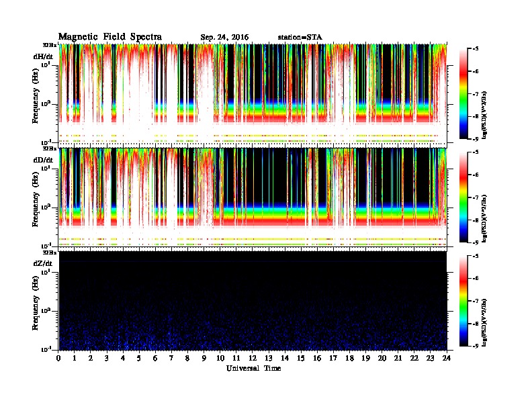
Task: Click hour tick label "3" on time axis
Action: coord(107,358)
